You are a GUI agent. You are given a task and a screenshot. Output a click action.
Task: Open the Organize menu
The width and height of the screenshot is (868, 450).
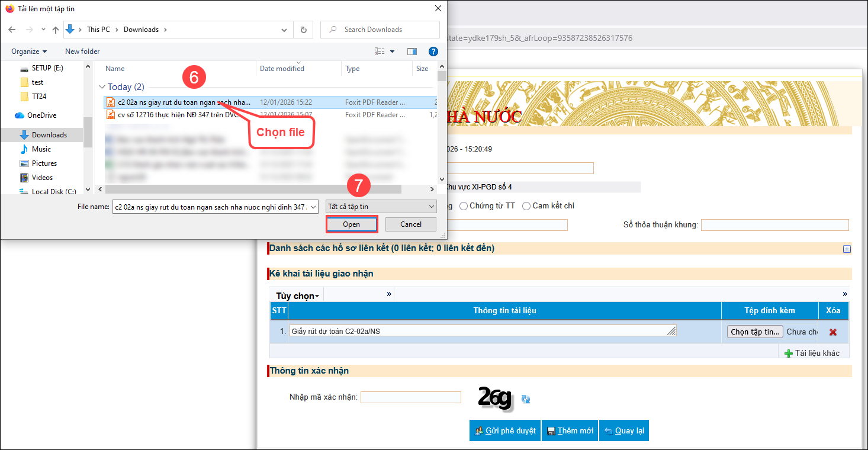(x=29, y=52)
